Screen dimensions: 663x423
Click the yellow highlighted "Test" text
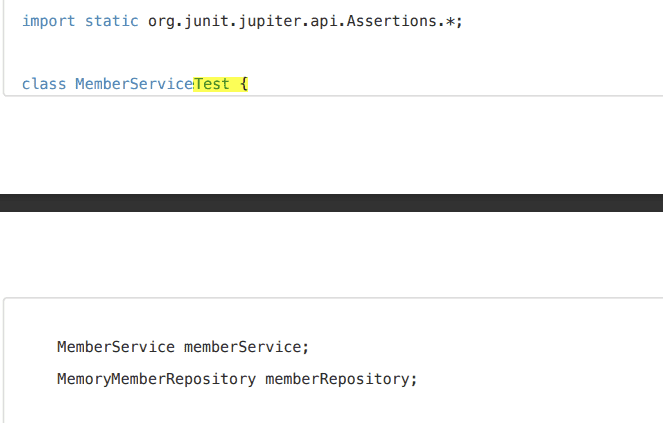(211, 84)
